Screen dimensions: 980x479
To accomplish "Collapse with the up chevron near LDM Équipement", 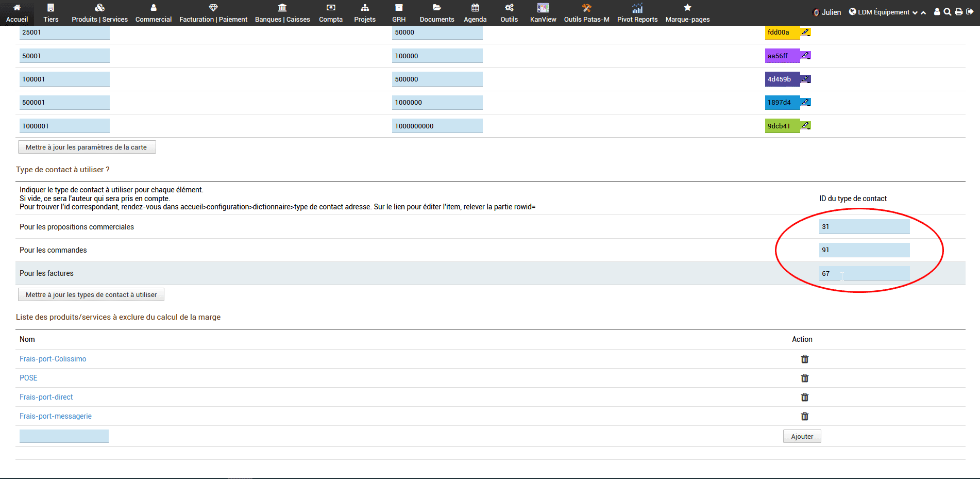I will click(x=923, y=13).
